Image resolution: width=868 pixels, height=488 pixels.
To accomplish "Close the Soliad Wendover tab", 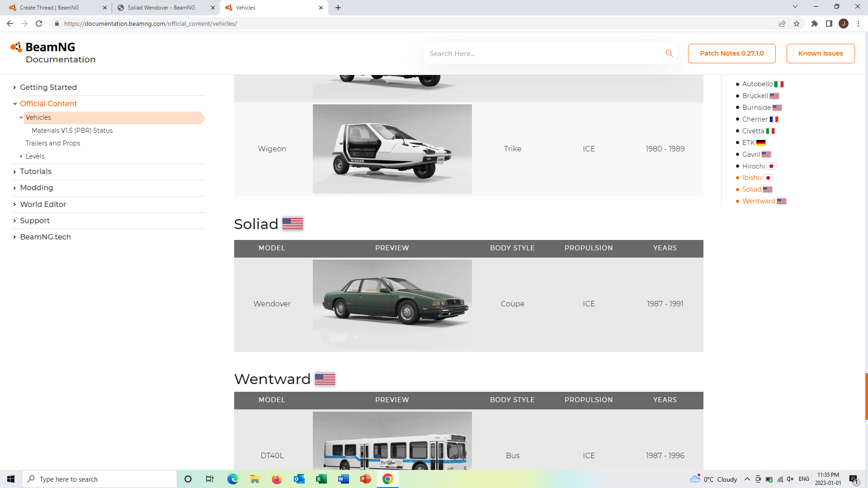I will tap(213, 8).
